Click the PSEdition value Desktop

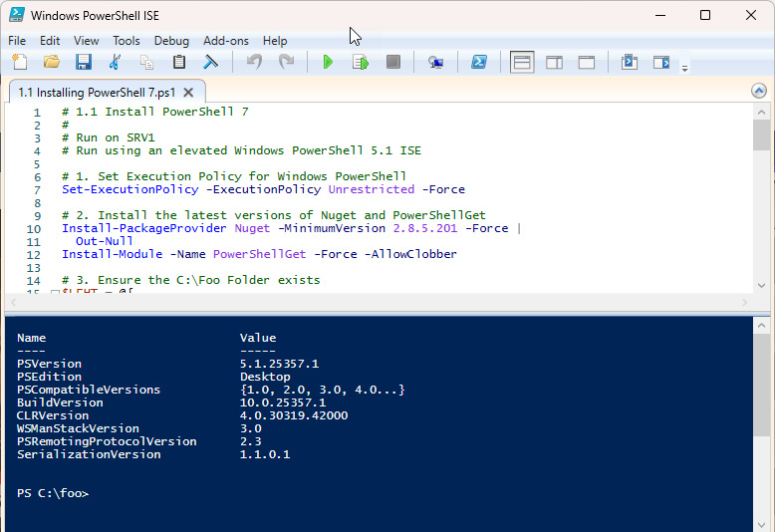265,377
